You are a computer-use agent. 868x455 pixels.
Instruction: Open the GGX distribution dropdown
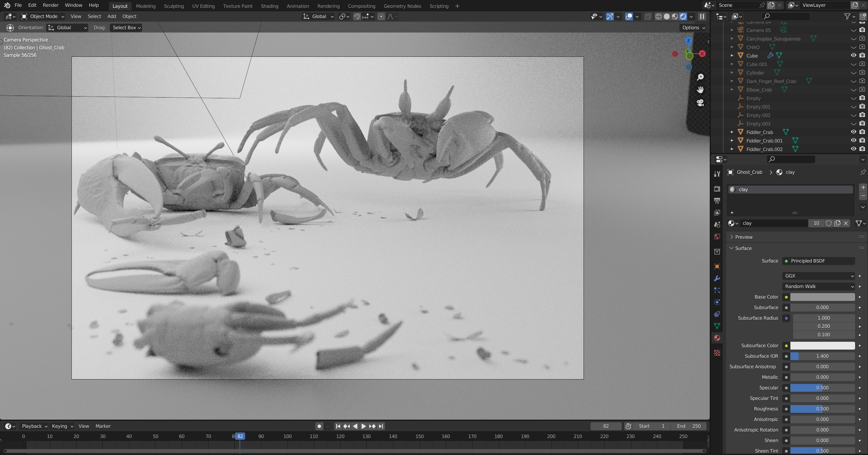818,276
